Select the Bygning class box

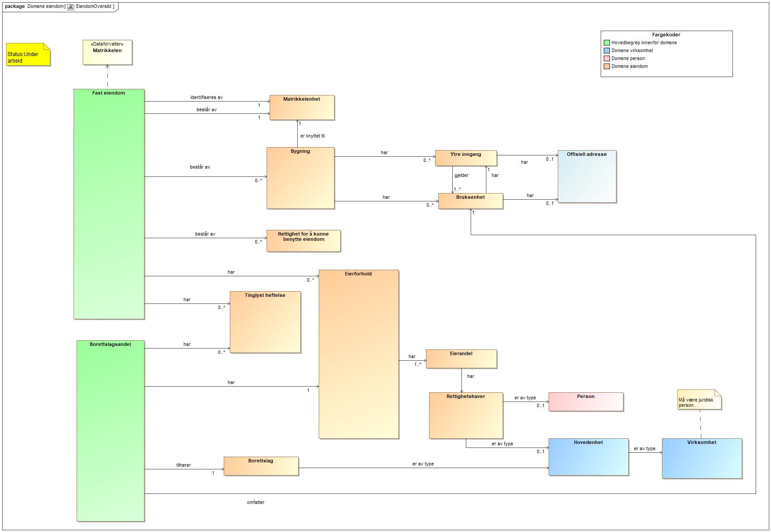pos(300,178)
